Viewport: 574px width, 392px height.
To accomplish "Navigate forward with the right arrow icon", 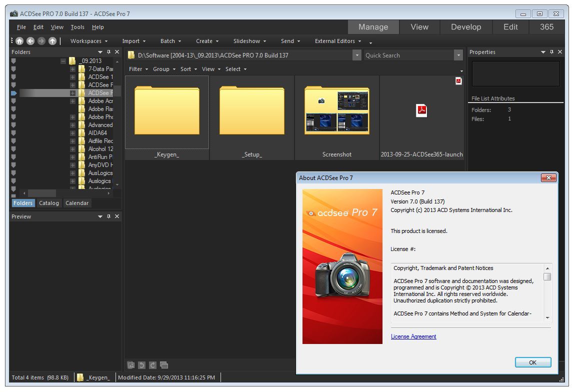I will 41,41.
